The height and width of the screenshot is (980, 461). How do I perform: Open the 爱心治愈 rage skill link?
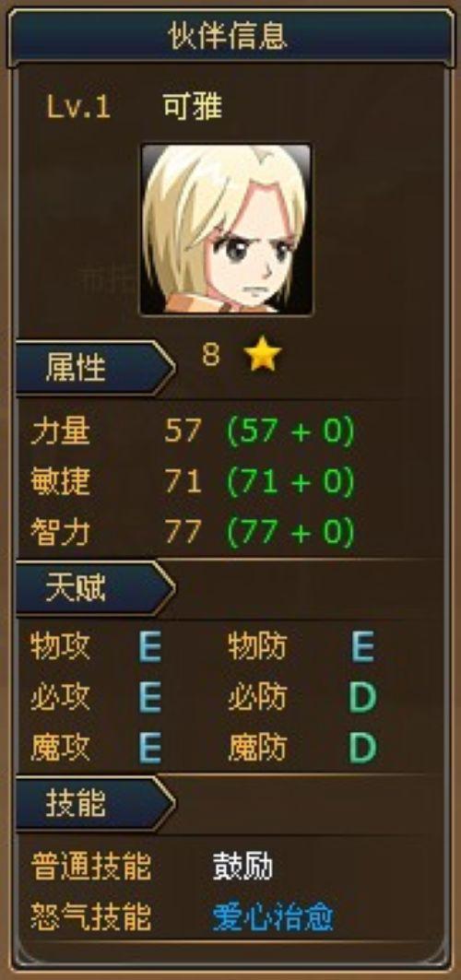273,917
